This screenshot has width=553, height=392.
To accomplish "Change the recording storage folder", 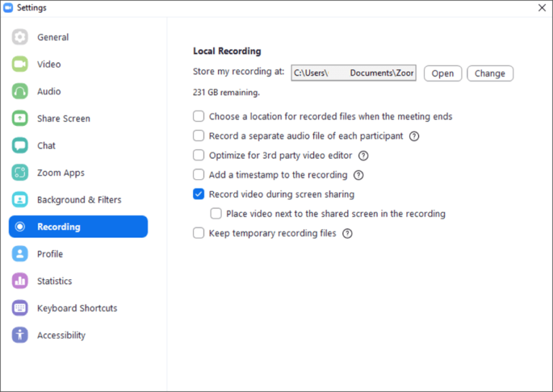I will tap(490, 73).
